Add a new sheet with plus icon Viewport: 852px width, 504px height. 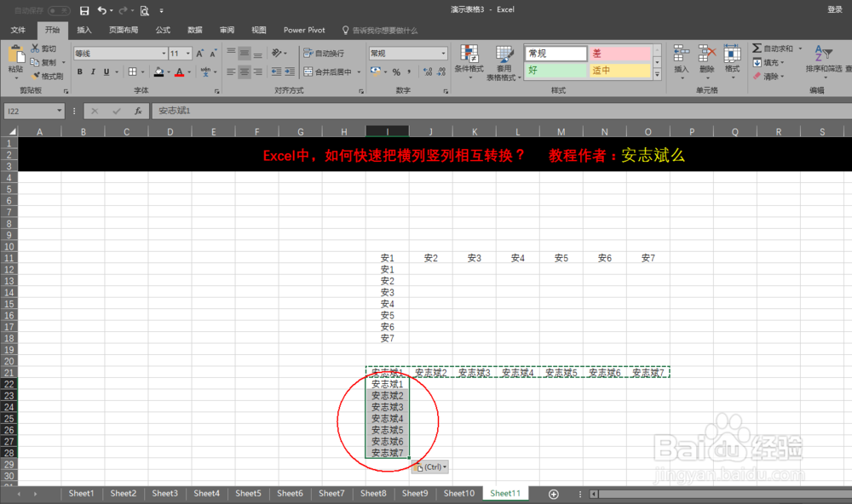point(553,494)
